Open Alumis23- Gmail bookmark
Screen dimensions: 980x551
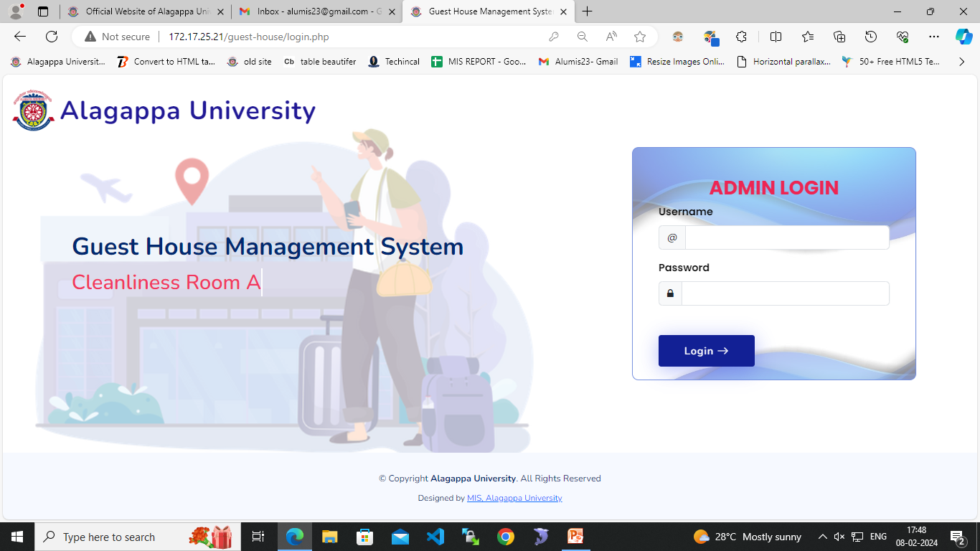pyautogui.click(x=578, y=62)
